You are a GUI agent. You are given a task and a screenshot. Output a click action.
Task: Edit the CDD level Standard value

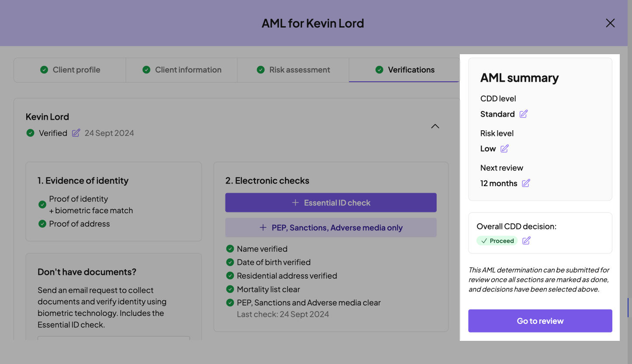tap(524, 114)
